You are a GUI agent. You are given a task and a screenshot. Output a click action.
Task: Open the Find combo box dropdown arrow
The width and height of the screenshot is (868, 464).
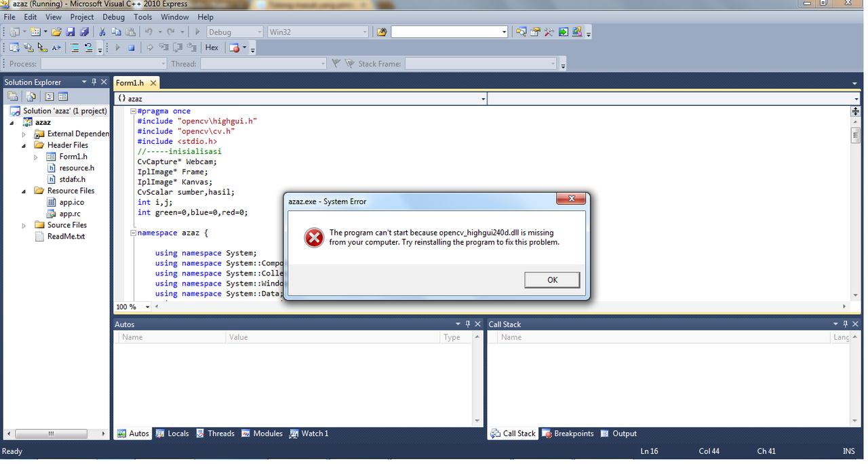click(x=504, y=32)
